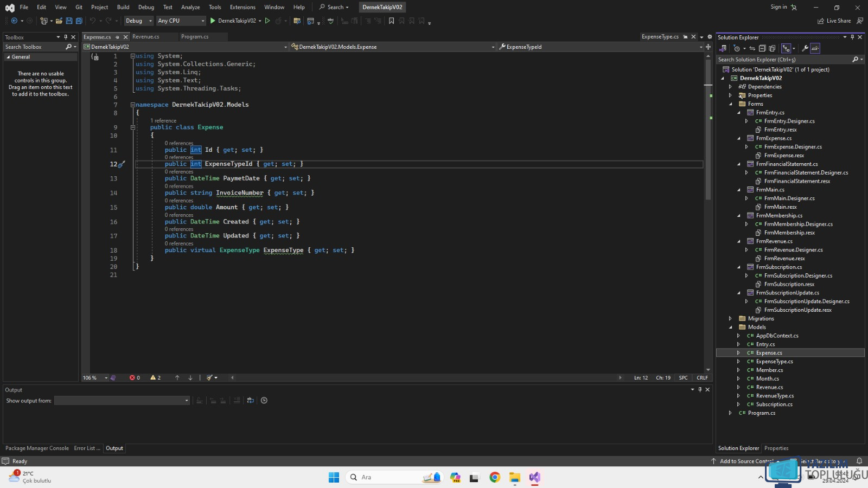This screenshot has width=868, height=488.
Task: Click the errors indicator showing 0 errors
Action: pyautogui.click(x=135, y=377)
